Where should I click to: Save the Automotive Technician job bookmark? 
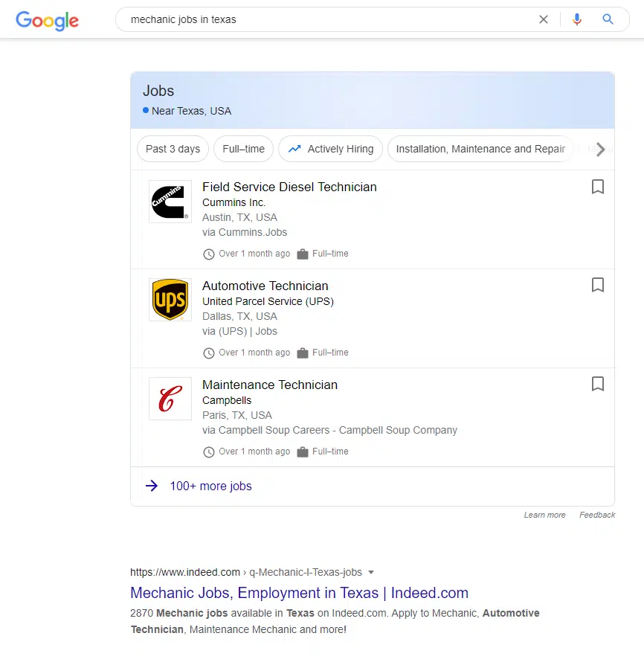[x=598, y=285]
